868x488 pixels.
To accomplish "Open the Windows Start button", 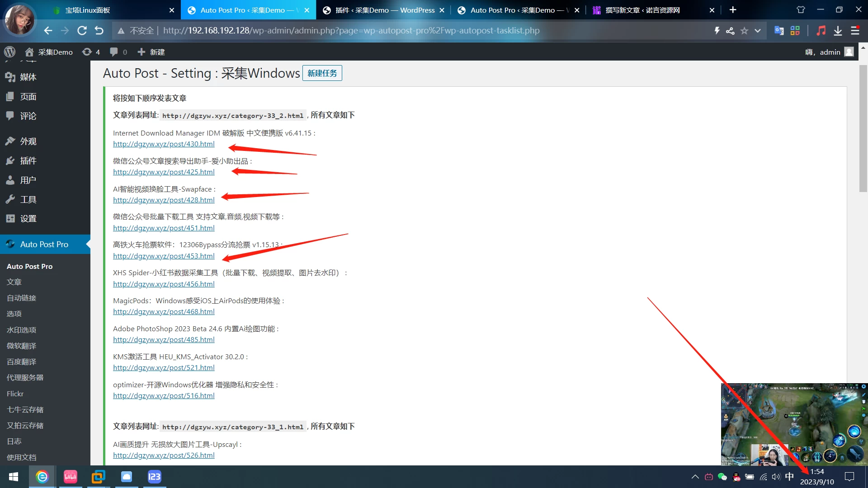I will coord(14,477).
